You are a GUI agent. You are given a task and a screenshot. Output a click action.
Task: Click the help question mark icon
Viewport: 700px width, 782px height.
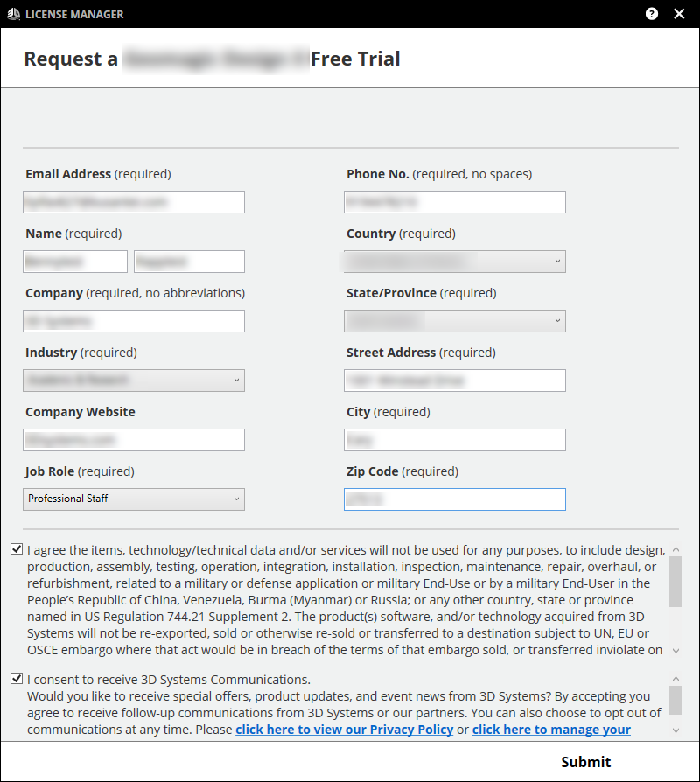click(652, 14)
